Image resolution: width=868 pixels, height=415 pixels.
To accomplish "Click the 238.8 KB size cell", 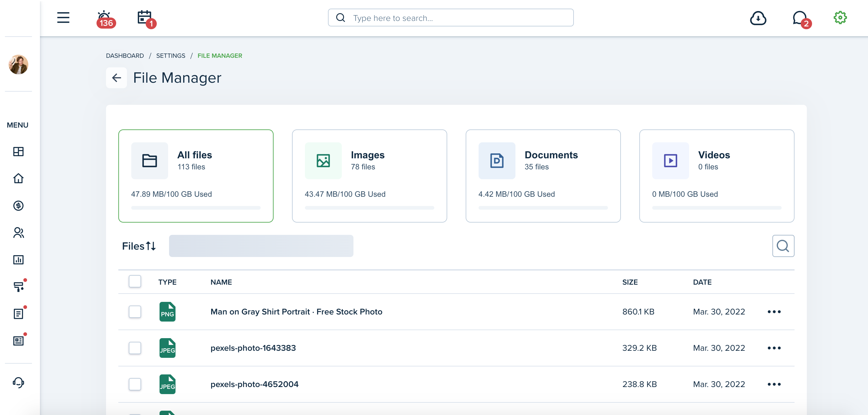I will click(x=639, y=384).
